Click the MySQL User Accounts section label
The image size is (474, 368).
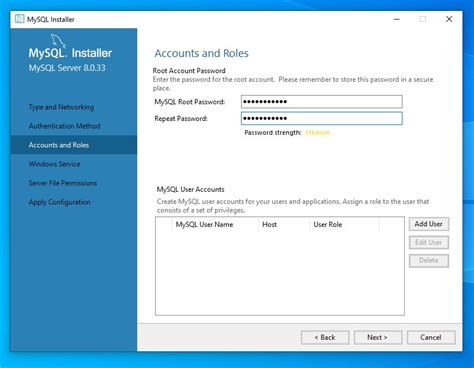(x=190, y=189)
